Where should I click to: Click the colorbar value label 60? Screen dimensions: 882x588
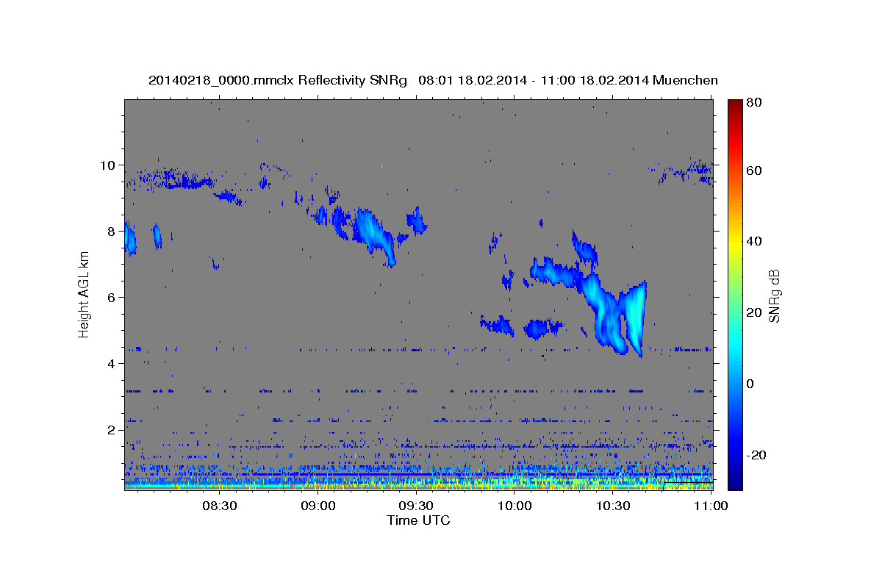[753, 171]
